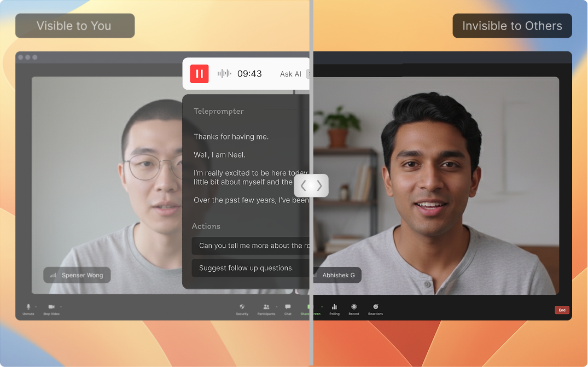Open the Participants panel icon

[266, 307]
